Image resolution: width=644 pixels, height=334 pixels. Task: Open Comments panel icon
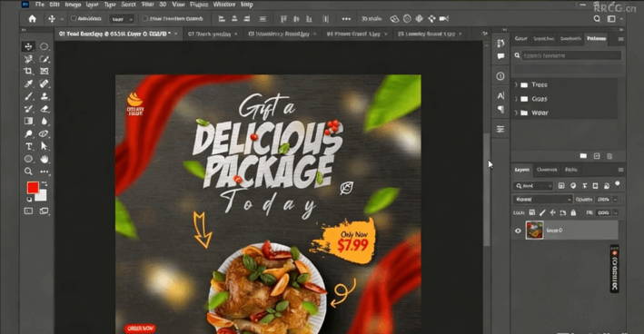click(x=500, y=56)
